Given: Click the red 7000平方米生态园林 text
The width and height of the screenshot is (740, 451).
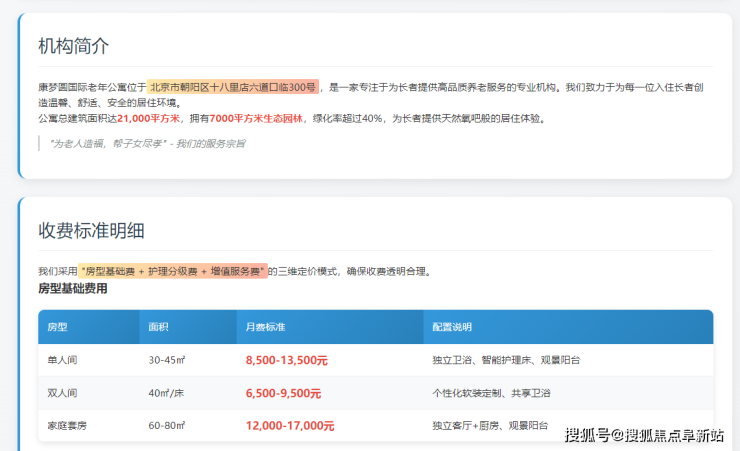Looking at the screenshot, I should coord(256,118).
